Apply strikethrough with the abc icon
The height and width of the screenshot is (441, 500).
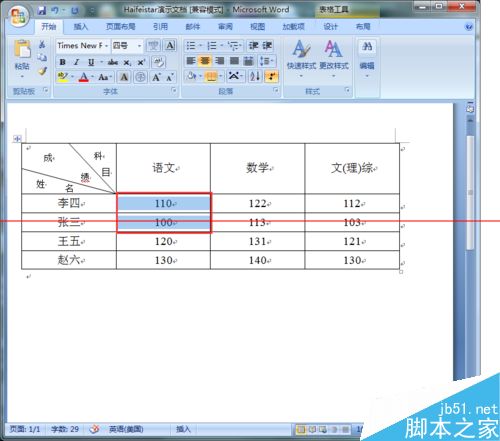pyautogui.click(x=113, y=62)
